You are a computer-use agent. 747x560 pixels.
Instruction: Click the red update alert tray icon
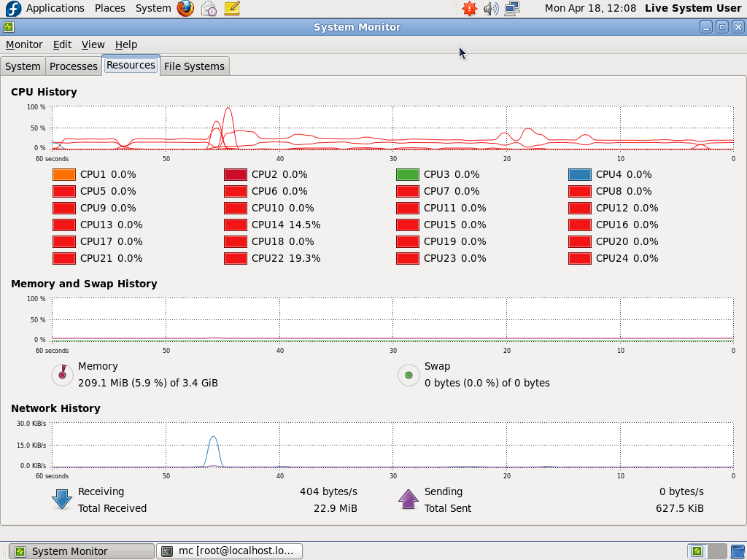(470, 9)
